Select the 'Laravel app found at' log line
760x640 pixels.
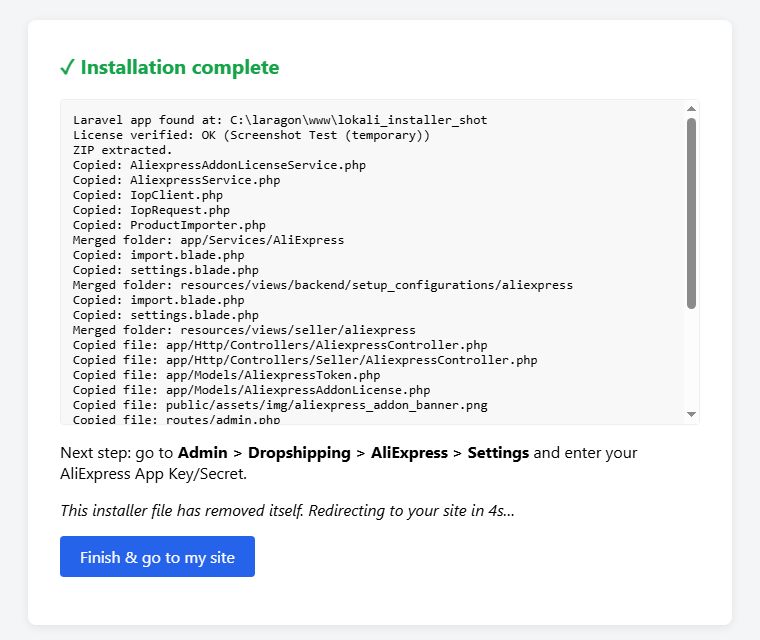280,120
